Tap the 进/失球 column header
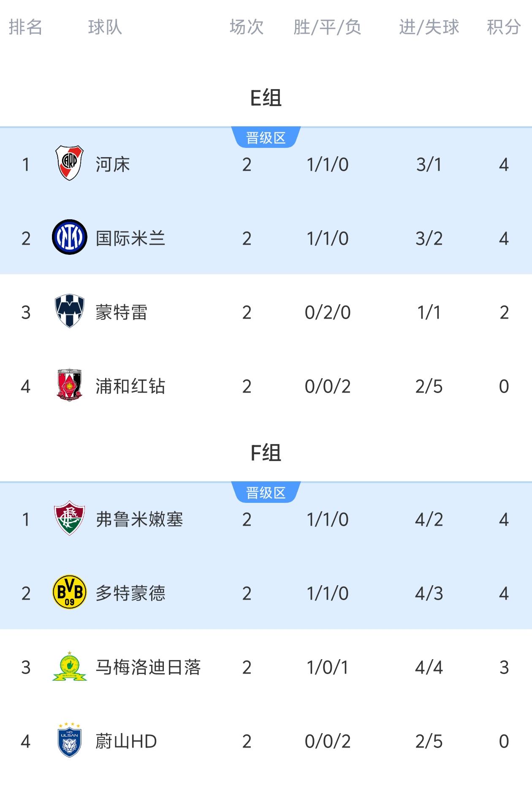532x786 pixels. (x=429, y=27)
